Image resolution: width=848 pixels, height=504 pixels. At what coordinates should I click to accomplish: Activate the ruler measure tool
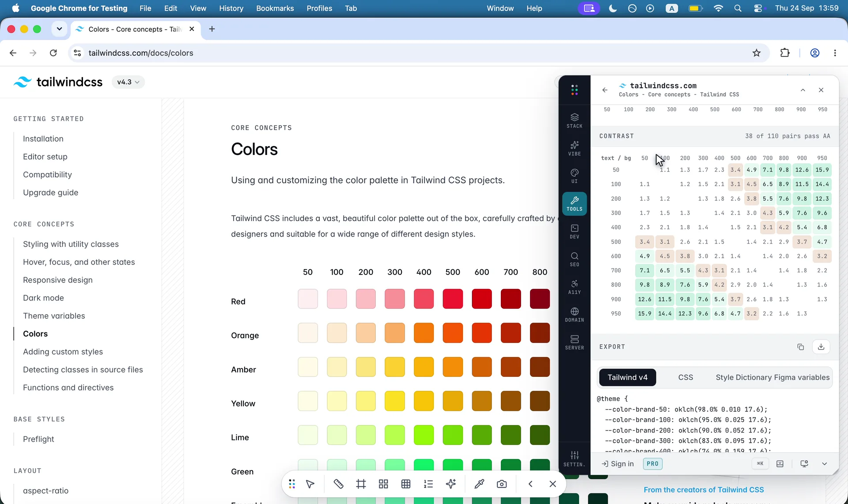[338, 484]
